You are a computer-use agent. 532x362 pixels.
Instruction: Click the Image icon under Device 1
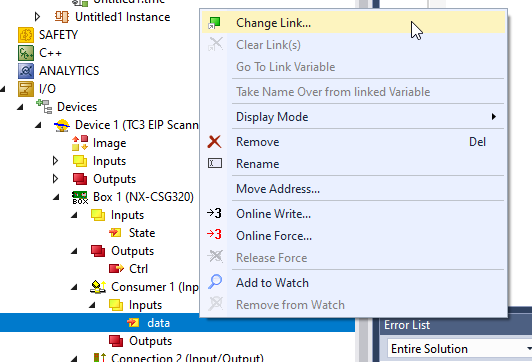(x=80, y=143)
